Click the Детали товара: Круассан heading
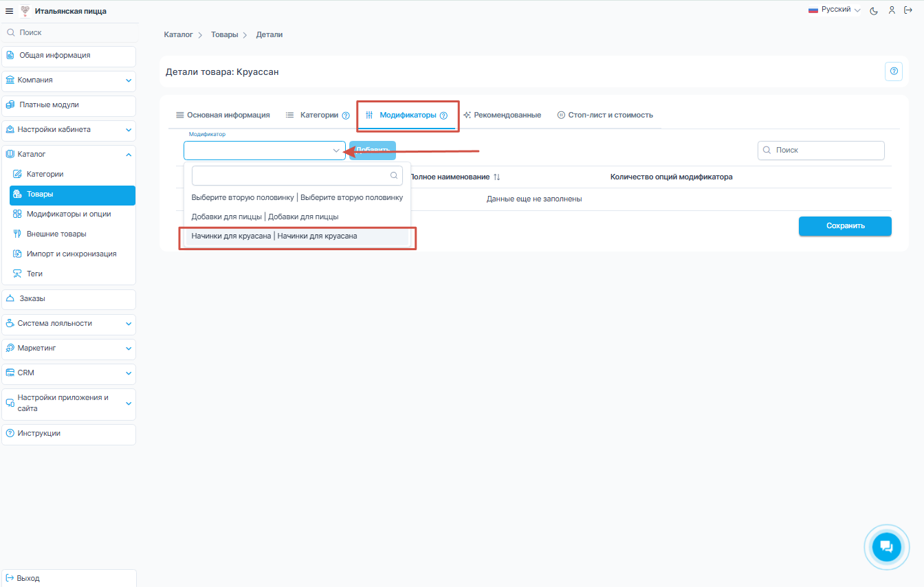This screenshot has width=924, height=587. 222,71
